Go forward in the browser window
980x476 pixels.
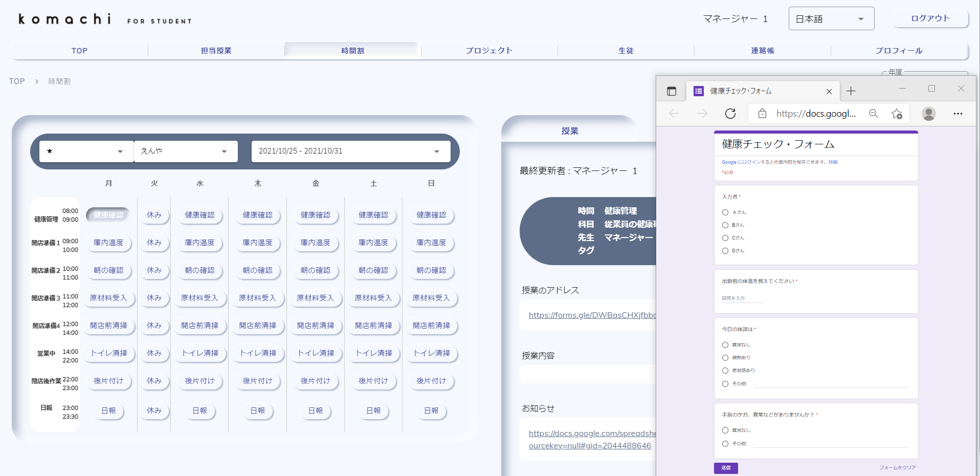pos(702,114)
